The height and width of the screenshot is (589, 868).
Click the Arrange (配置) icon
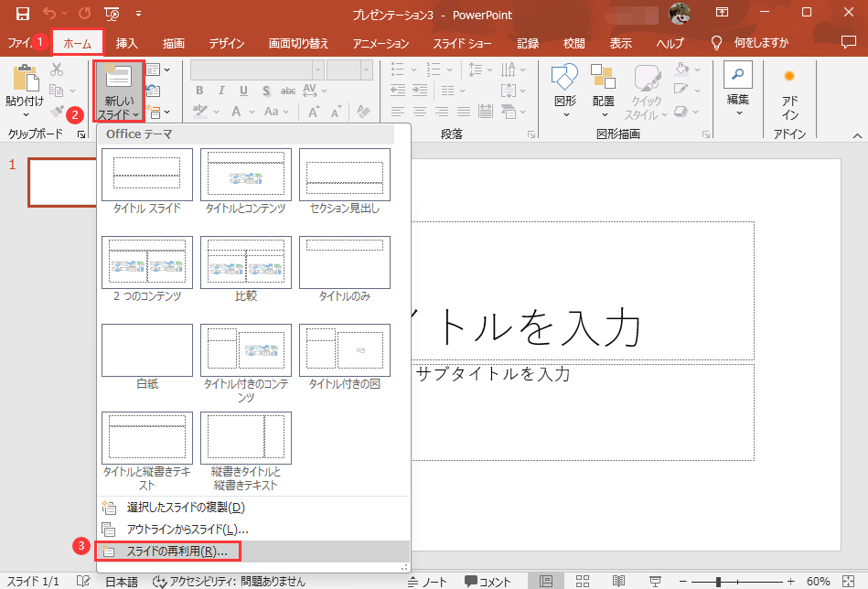603,91
